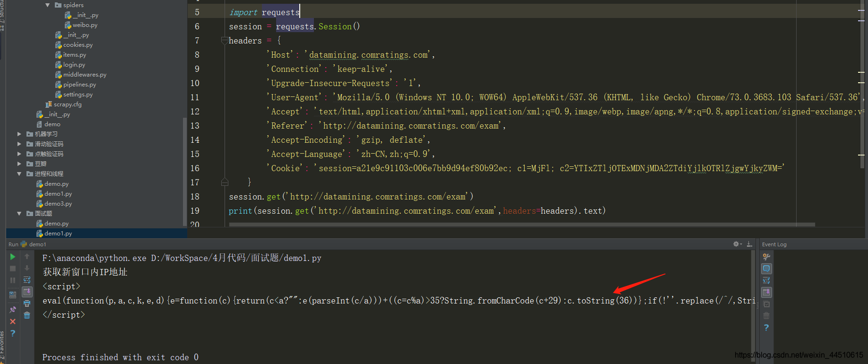Open login.py in the project tree
868x364 pixels.
pyautogui.click(x=74, y=65)
